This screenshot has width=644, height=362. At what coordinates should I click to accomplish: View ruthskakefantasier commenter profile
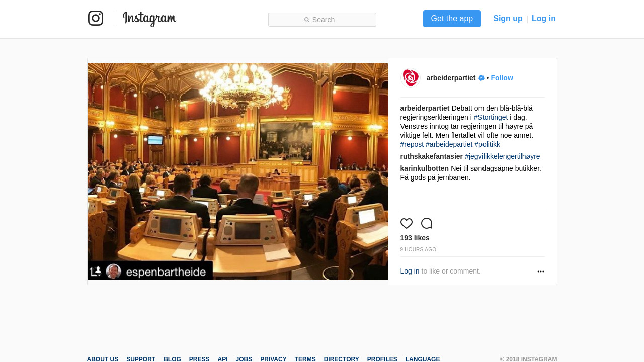[x=432, y=156]
